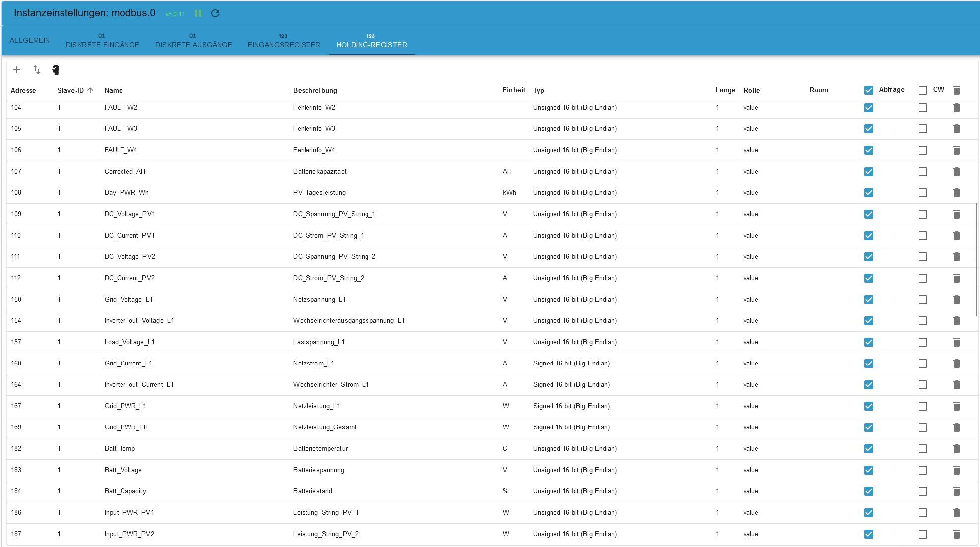Delete the Load_Voltage_L1 row
980x547 pixels.
(x=957, y=342)
